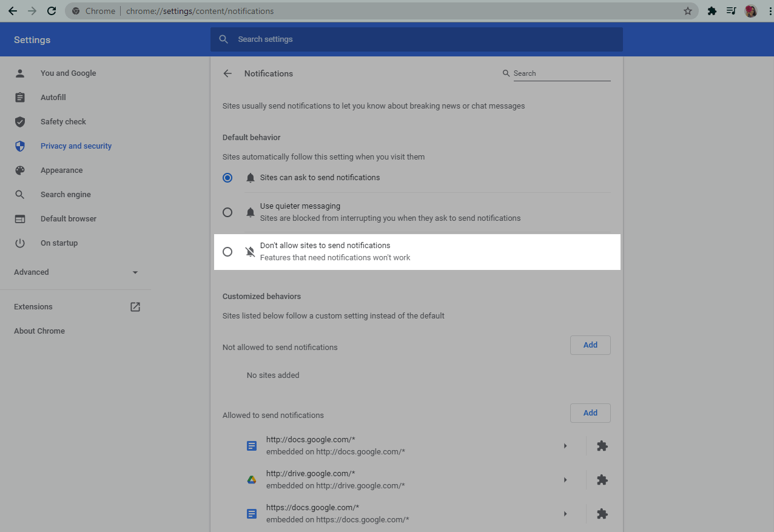Screen dimensions: 774x532
Task: Expand http://drive.google.com details arrow
Action: (x=565, y=480)
